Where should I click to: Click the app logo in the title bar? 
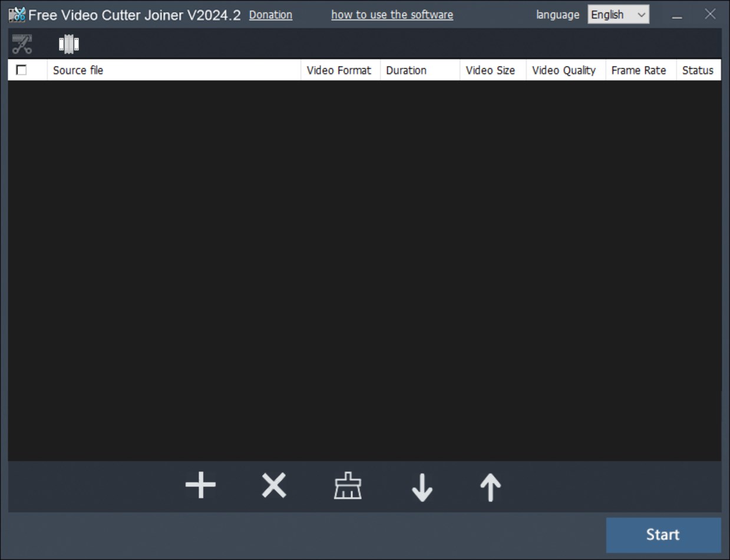coord(15,14)
